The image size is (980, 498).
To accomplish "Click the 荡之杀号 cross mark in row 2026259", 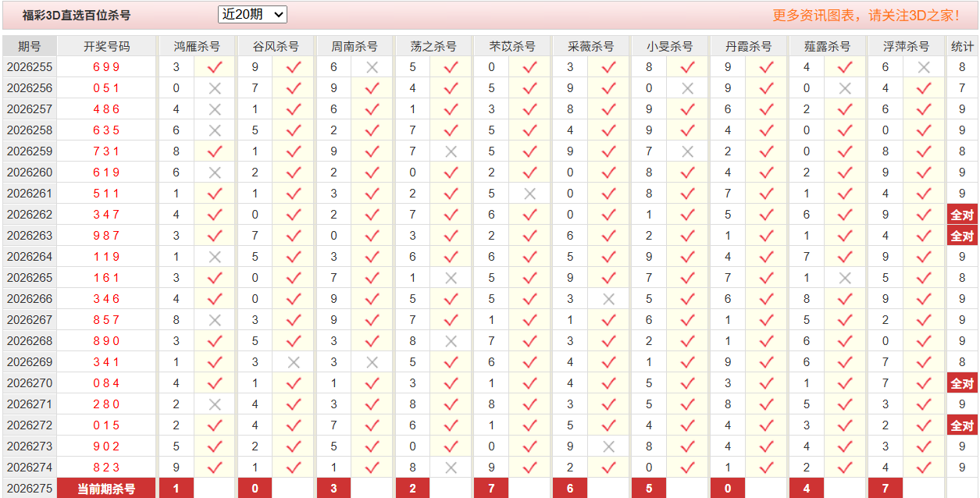I will (451, 151).
